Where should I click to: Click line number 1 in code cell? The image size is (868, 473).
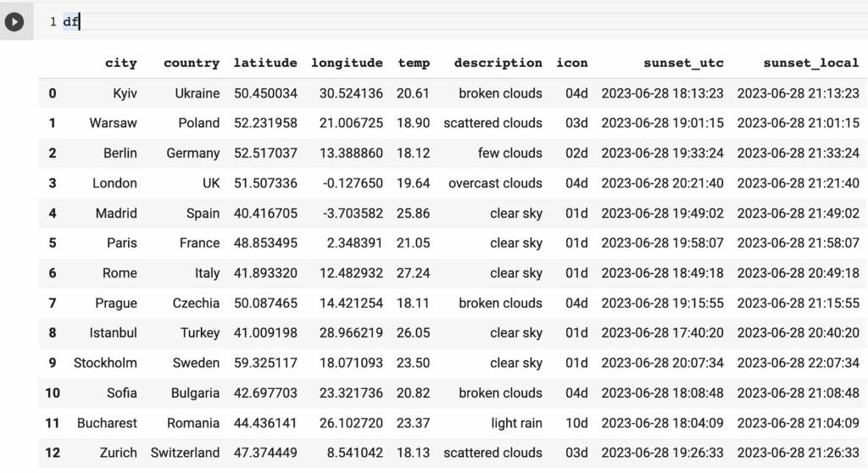(53, 22)
